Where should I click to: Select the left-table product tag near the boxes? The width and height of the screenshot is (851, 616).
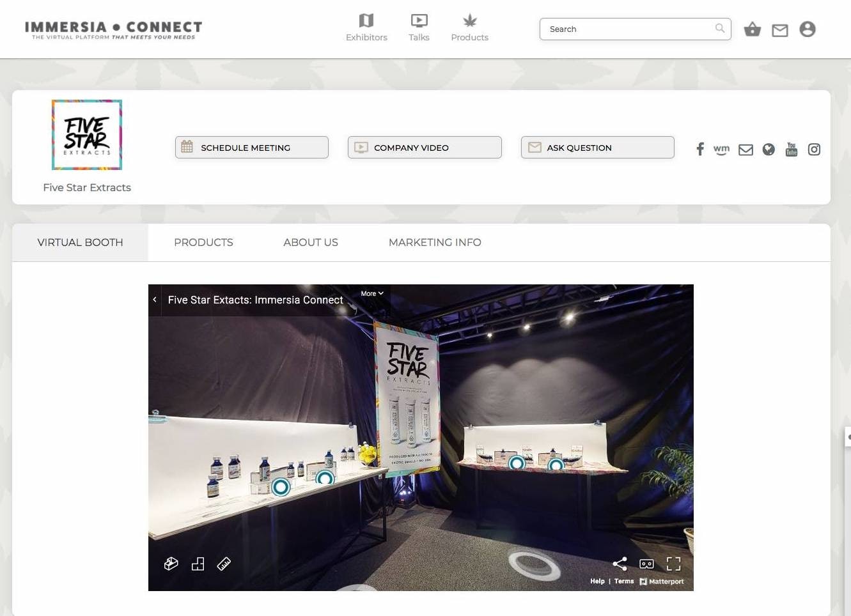tap(281, 487)
